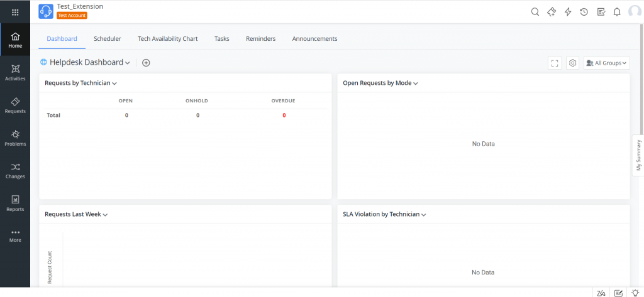The image size is (644, 297).
Task: Open the All Groups dropdown
Action: click(607, 63)
